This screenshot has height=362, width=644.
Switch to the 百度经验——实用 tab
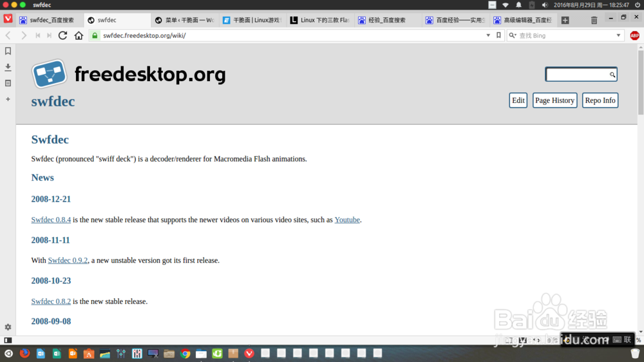pyautogui.click(x=455, y=20)
